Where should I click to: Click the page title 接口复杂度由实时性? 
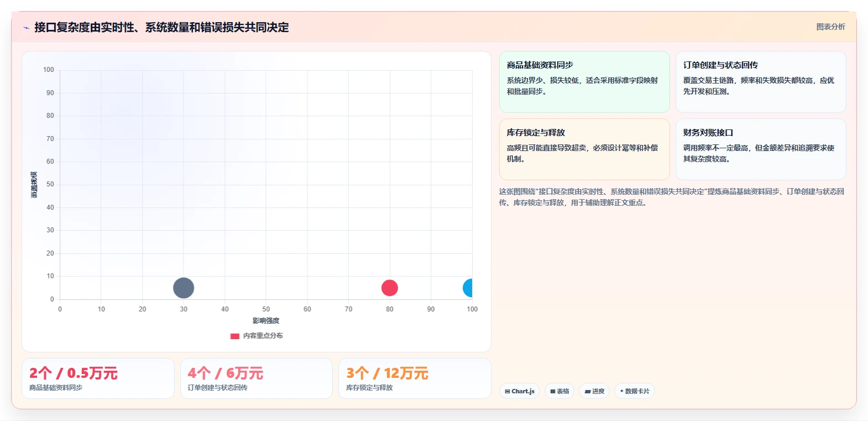point(161,27)
